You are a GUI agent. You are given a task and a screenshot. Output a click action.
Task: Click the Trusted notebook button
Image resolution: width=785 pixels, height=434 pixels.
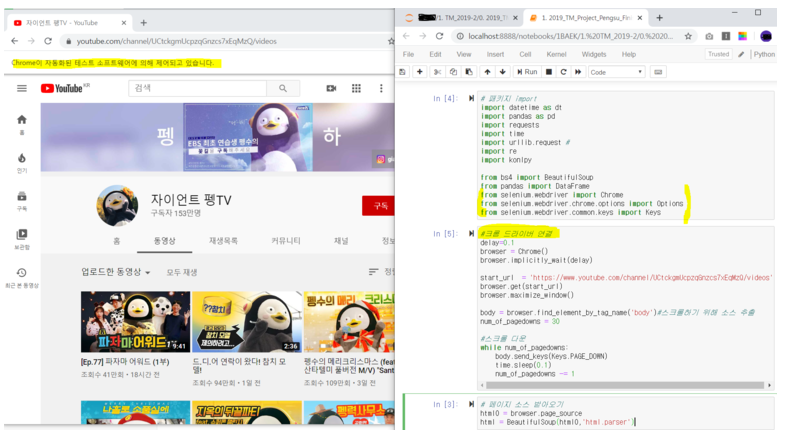click(718, 54)
